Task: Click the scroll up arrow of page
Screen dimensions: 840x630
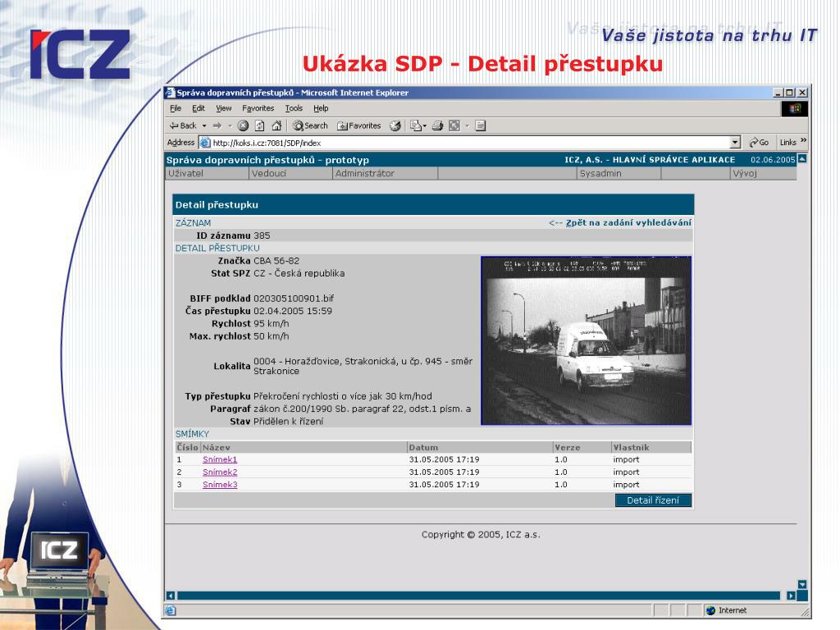Action: [x=802, y=159]
